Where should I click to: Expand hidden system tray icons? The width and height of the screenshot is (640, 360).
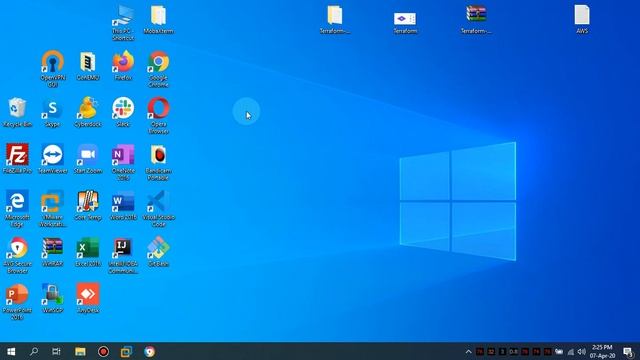469,351
